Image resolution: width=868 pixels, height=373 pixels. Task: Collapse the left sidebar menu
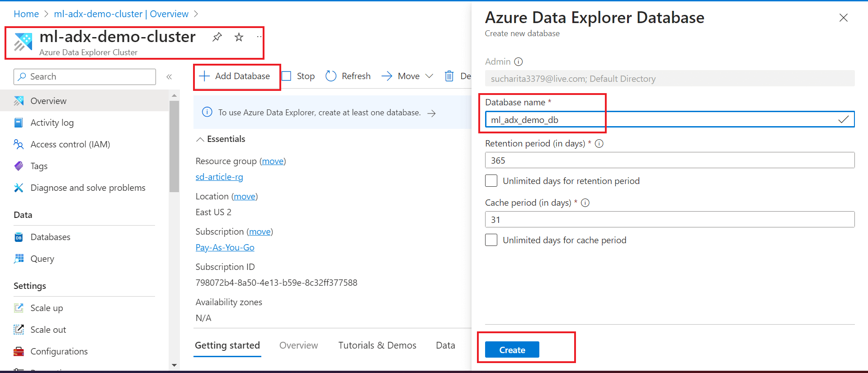(169, 77)
